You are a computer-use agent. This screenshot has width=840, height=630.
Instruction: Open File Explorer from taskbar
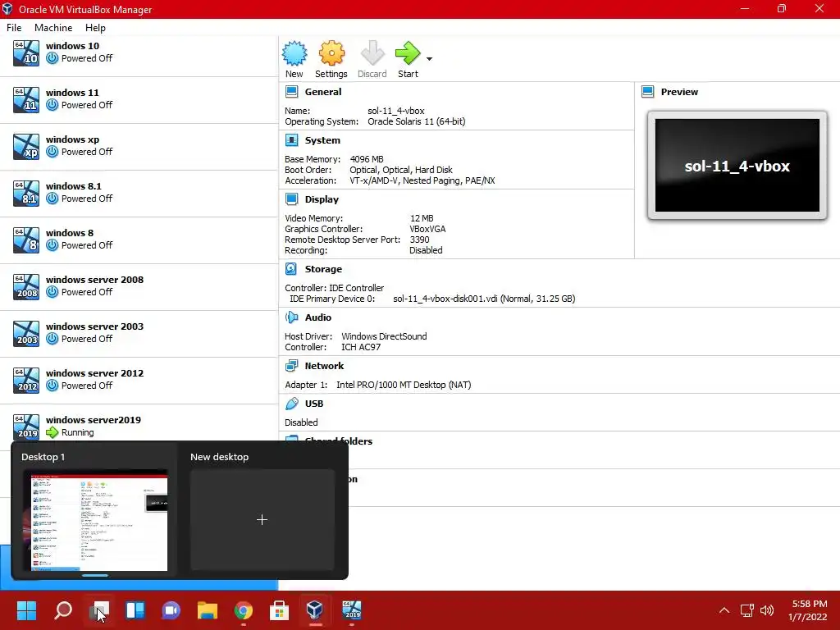tap(208, 610)
